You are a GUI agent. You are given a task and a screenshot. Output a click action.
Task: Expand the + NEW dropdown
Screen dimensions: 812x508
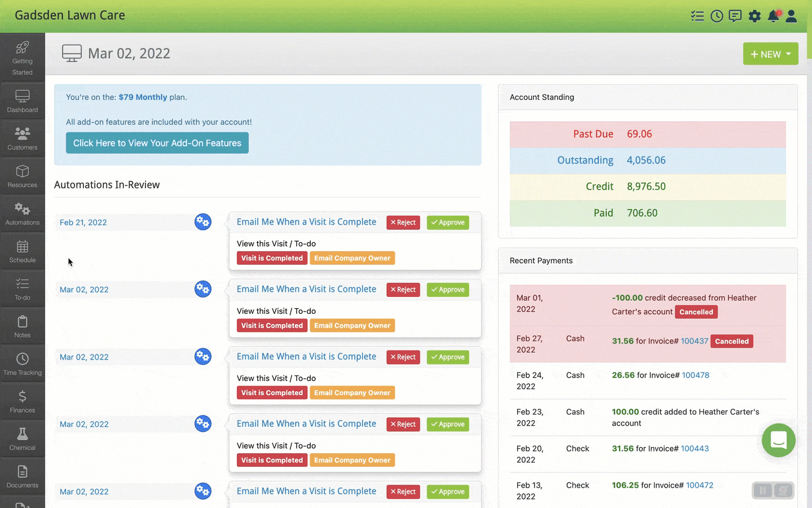pos(771,54)
